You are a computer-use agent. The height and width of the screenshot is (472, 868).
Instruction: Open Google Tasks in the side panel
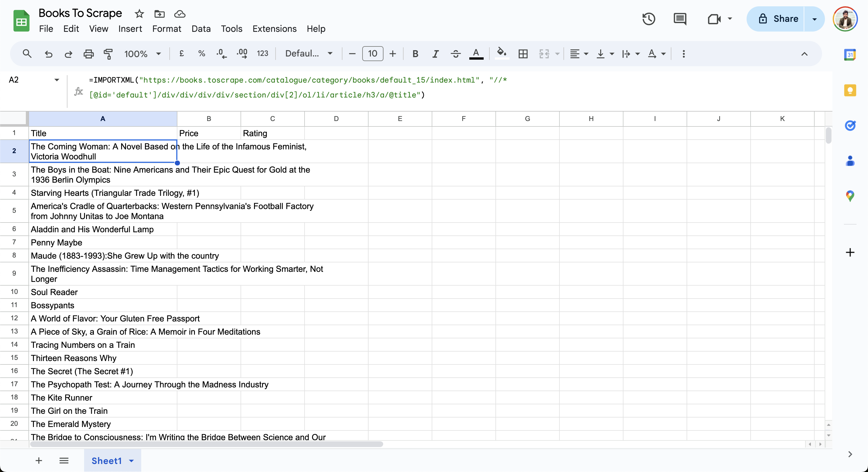(x=850, y=126)
